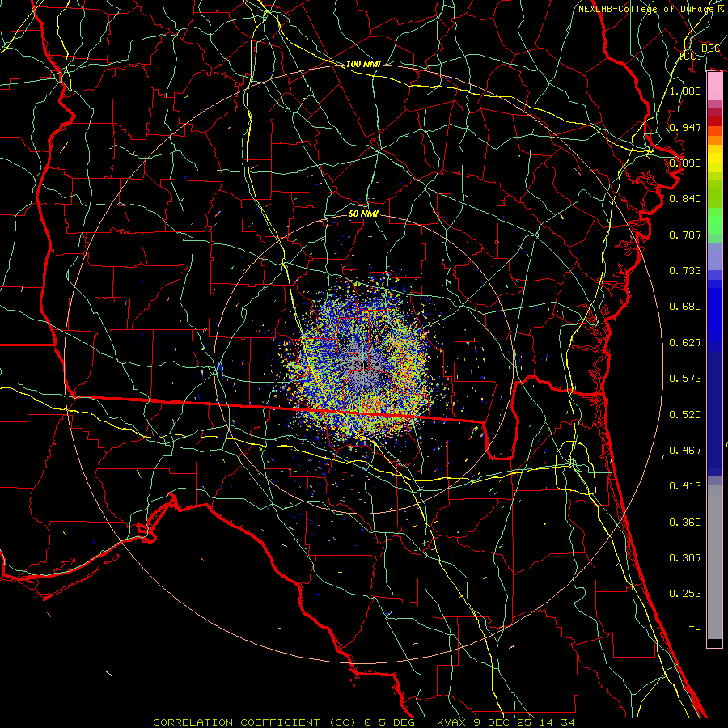Click the 0.413 value on color scale
The image size is (728, 728).
685,485
